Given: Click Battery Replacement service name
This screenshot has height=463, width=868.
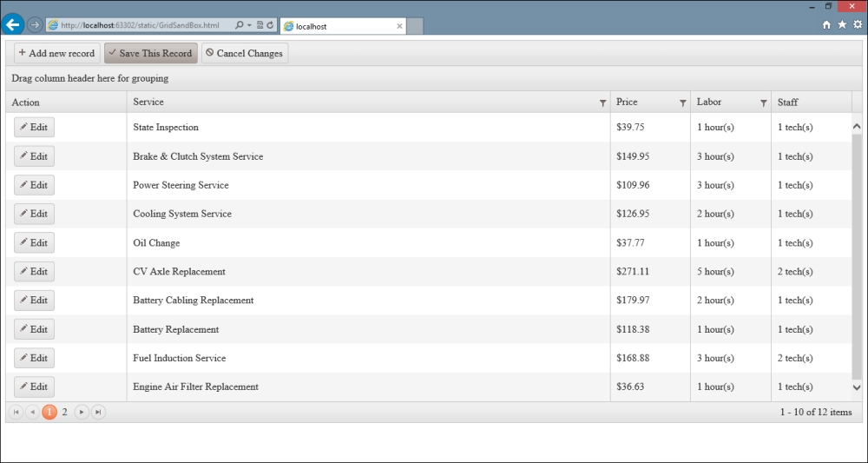Looking at the screenshot, I should pyautogui.click(x=175, y=329).
